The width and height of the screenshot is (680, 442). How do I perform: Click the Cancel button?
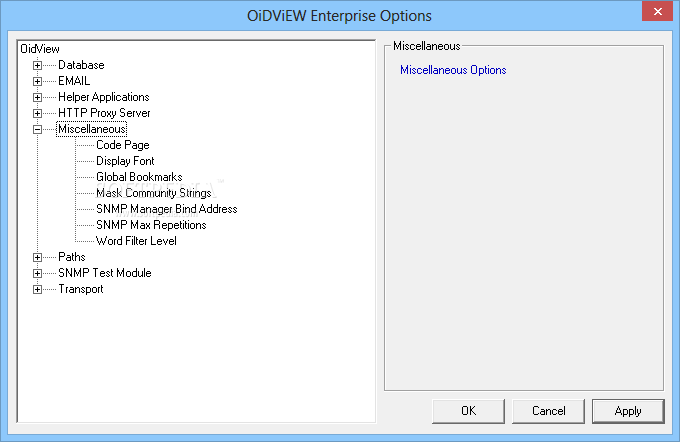point(549,411)
